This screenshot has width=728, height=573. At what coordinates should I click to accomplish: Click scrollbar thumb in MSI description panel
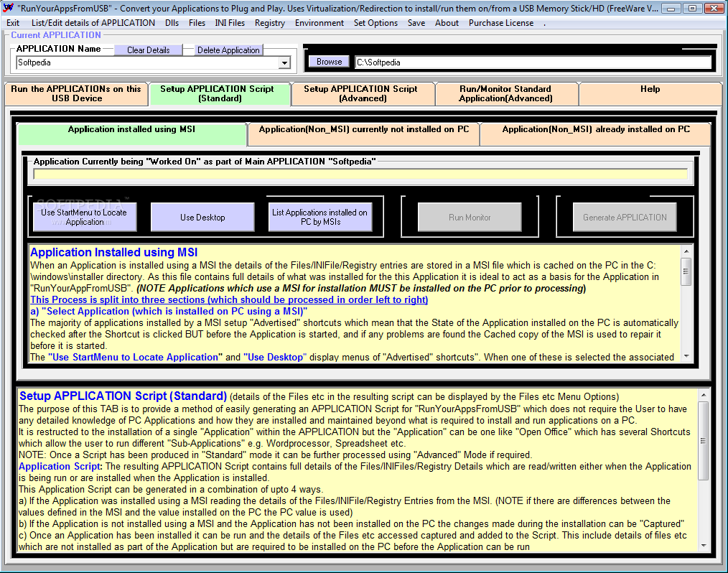pyautogui.click(x=686, y=271)
